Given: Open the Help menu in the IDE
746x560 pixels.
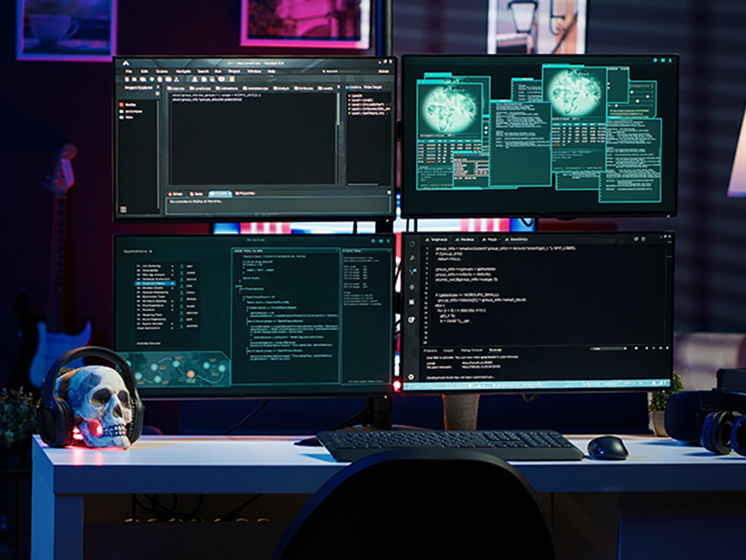Looking at the screenshot, I should click(x=272, y=71).
